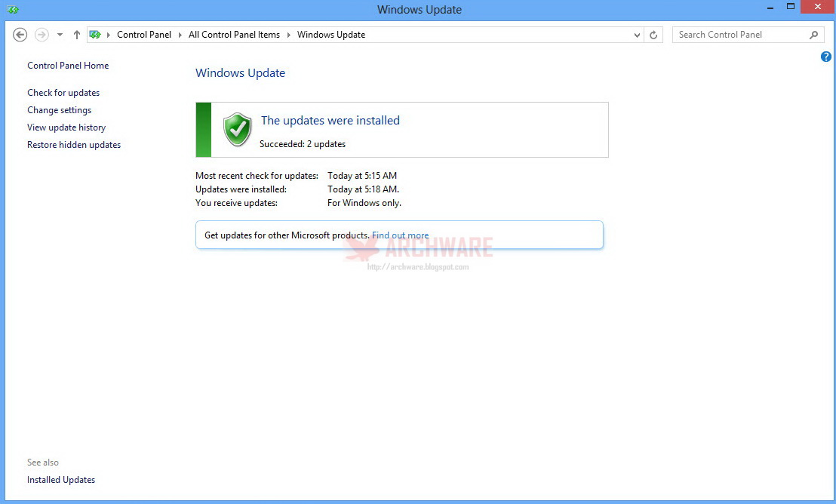Open Control Panel Home

click(x=68, y=66)
